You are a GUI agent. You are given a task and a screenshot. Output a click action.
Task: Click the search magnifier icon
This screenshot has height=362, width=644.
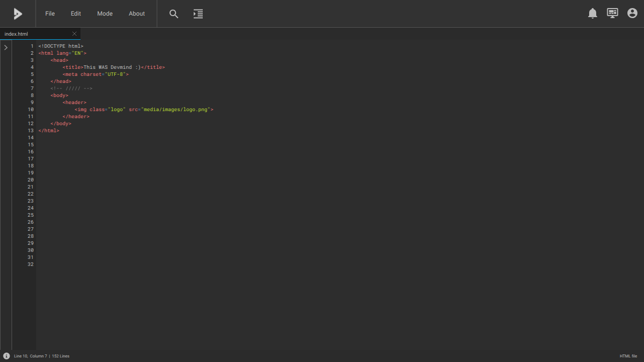(x=174, y=14)
